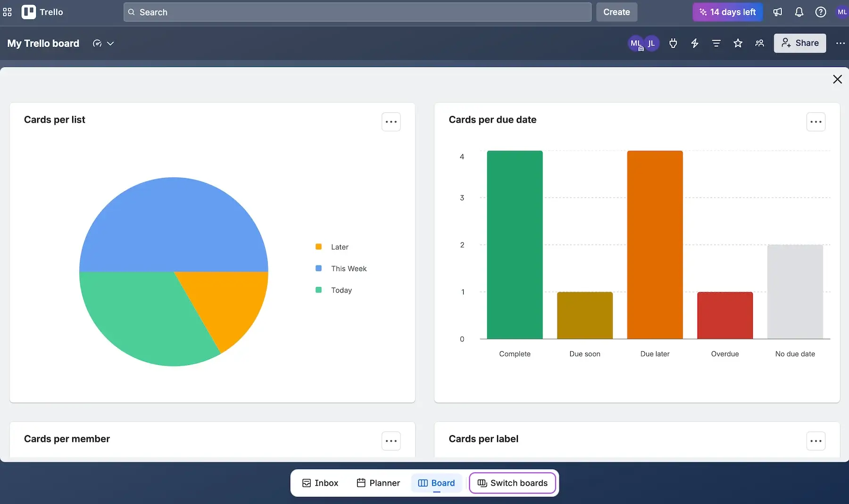Click the JL board member avatar
This screenshot has width=849, height=504.
(651, 43)
